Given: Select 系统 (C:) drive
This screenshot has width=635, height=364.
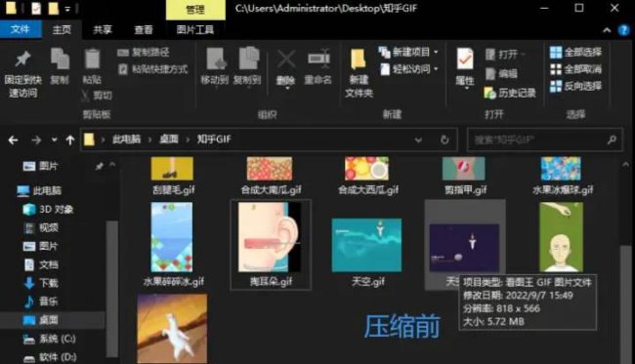Looking at the screenshot, I should pos(50,339).
